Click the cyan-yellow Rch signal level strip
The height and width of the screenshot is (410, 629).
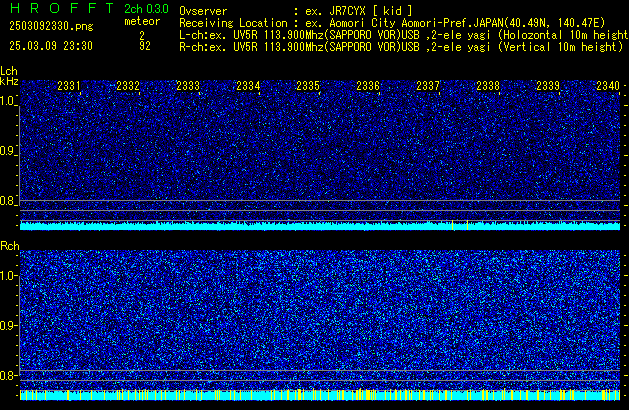[320, 395]
